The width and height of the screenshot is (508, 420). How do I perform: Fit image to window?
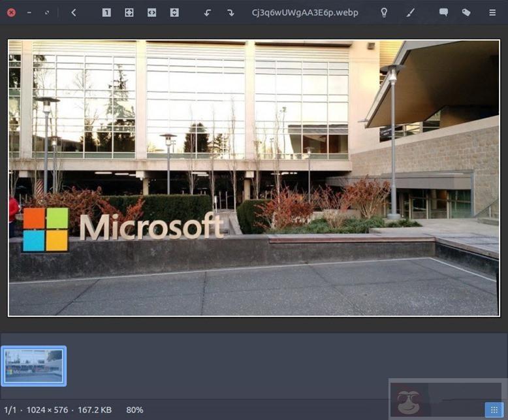[129, 12]
